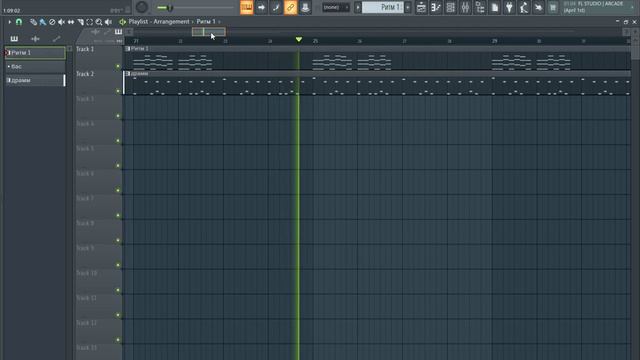This screenshot has width=640, height=360.
Task: Toggle the green magnet snap icon
Action: tap(19, 22)
